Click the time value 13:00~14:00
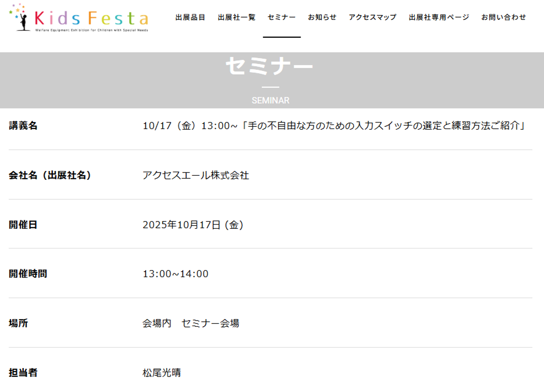 tap(176, 274)
